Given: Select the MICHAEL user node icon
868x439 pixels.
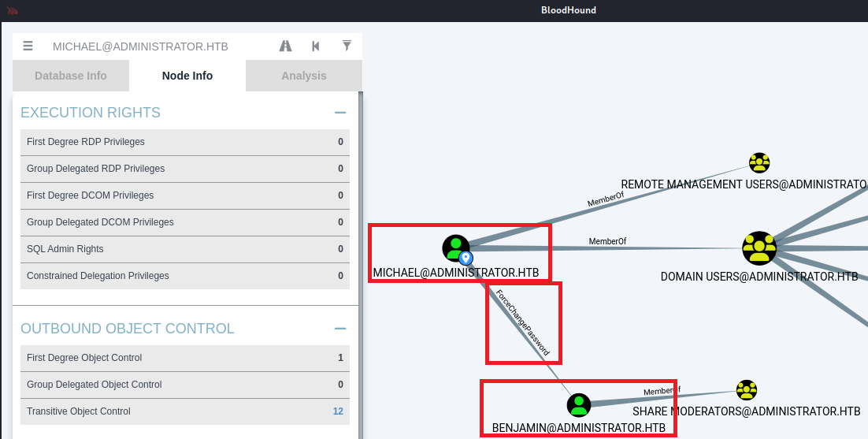Looking at the screenshot, I should pos(456,248).
